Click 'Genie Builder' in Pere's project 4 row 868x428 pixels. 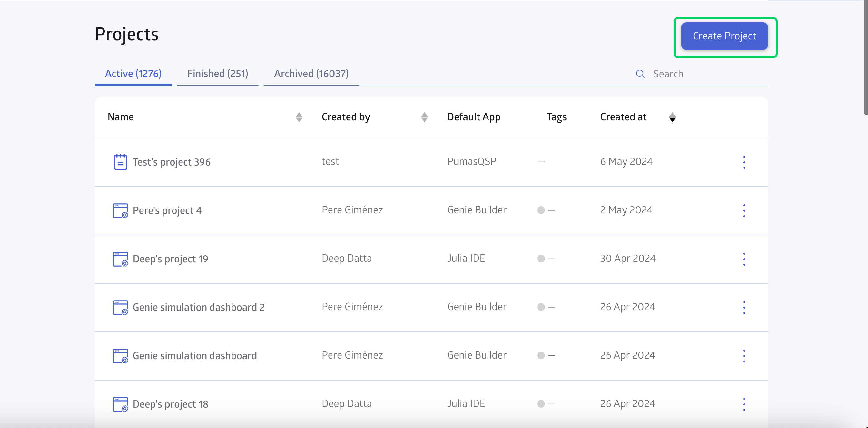click(477, 210)
